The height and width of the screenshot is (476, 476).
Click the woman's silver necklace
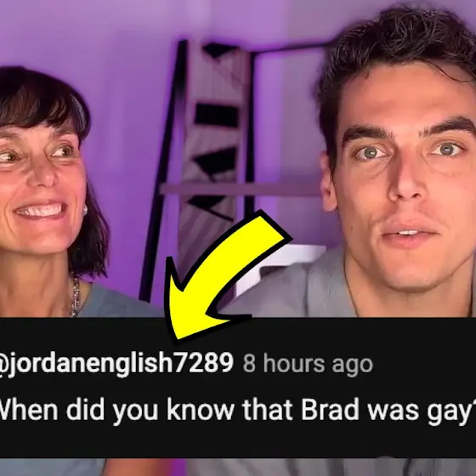(76, 297)
